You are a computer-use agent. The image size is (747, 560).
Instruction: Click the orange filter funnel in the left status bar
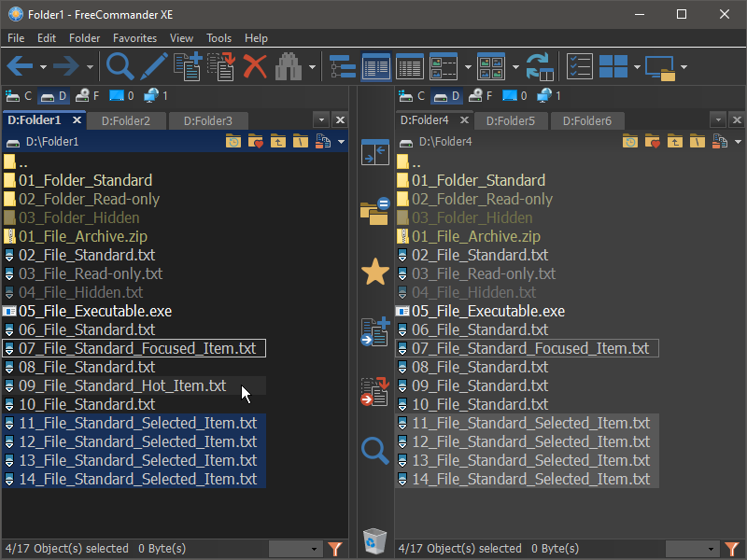click(336, 549)
